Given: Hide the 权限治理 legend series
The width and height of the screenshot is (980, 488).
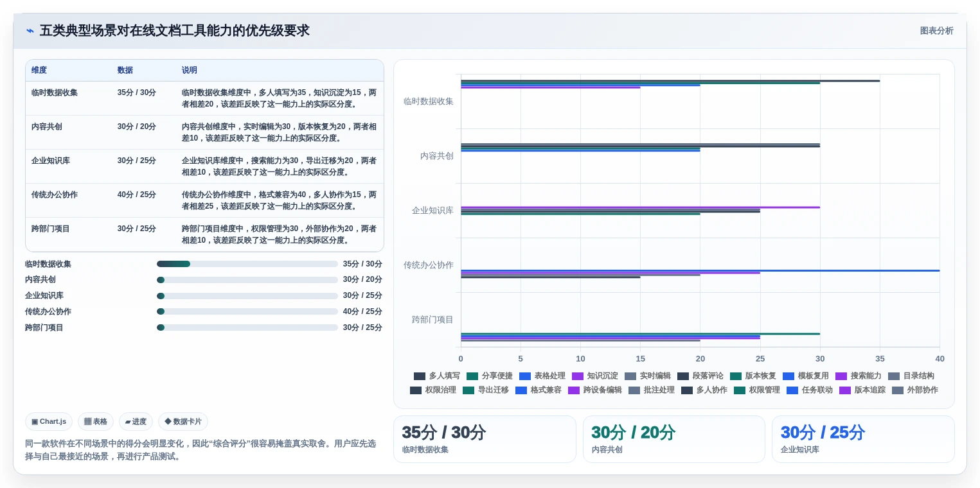Looking at the screenshot, I should click(432, 390).
